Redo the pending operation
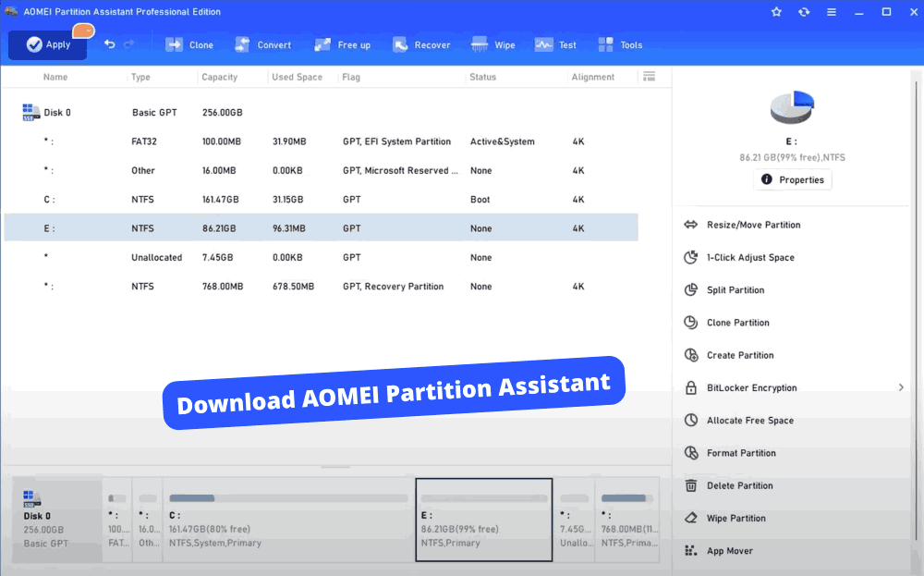Screen dimensions: 924x576 coord(129,44)
